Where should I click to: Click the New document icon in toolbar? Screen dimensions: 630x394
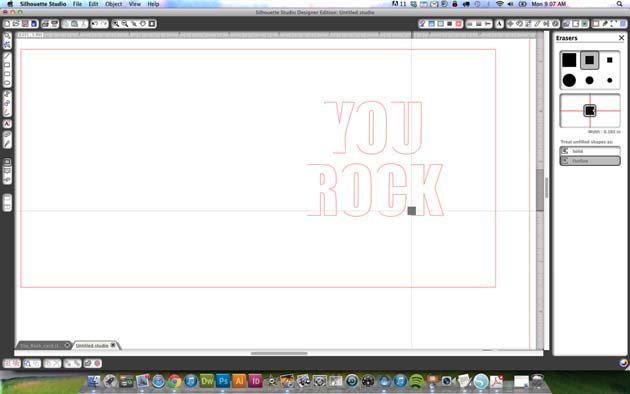[7, 24]
